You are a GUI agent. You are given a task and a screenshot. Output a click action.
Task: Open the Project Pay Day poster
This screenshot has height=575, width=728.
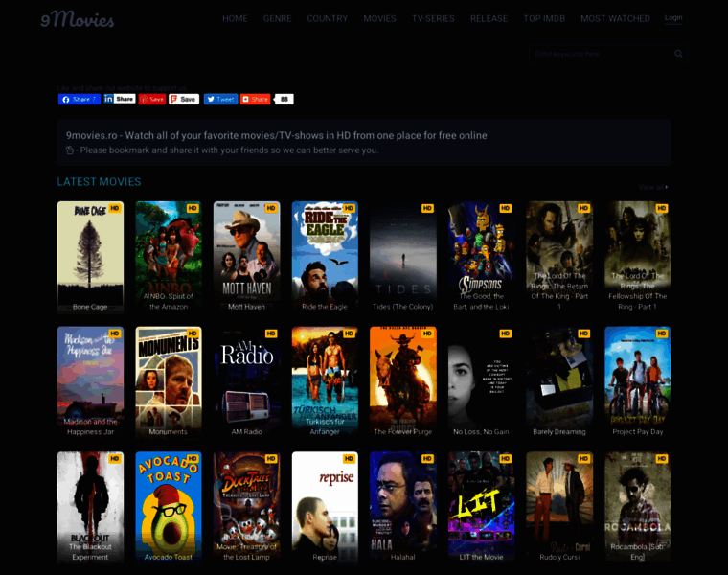[637, 382]
